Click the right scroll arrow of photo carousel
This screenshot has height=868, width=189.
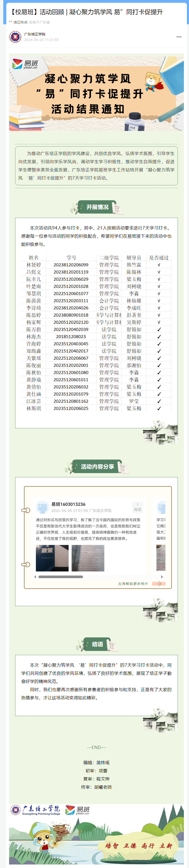pos(162,577)
